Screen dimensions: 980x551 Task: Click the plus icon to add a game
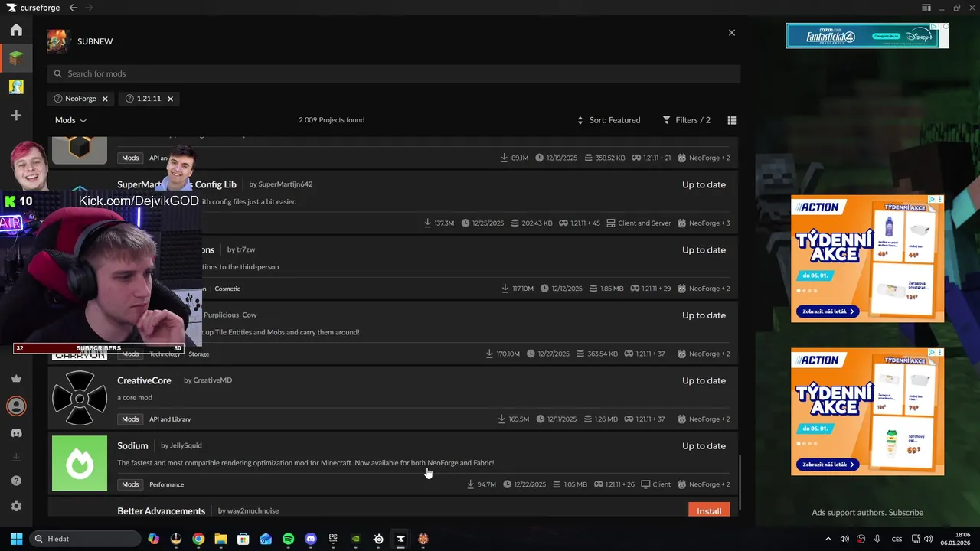pyautogui.click(x=16, y=116)
